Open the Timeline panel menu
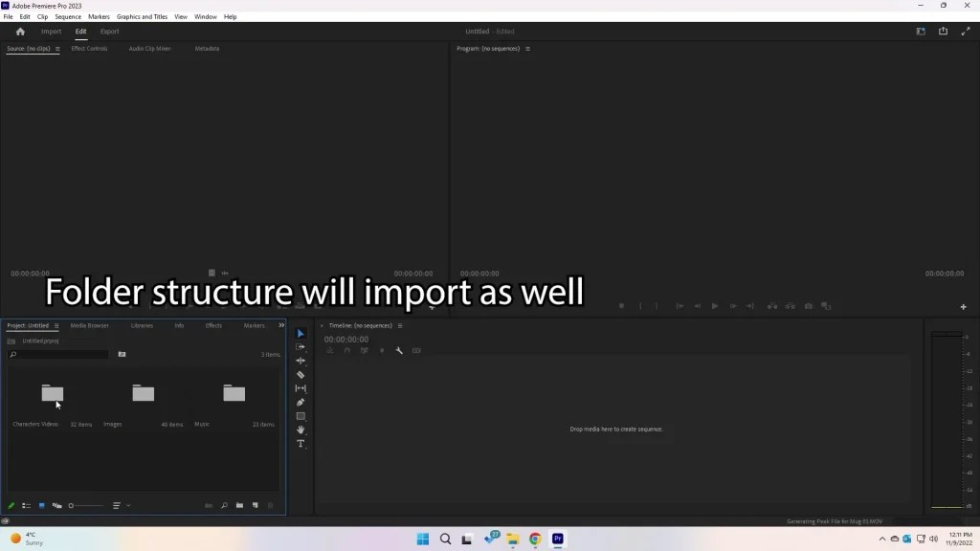This screenshot has width=980, height=551. [400, 325]
